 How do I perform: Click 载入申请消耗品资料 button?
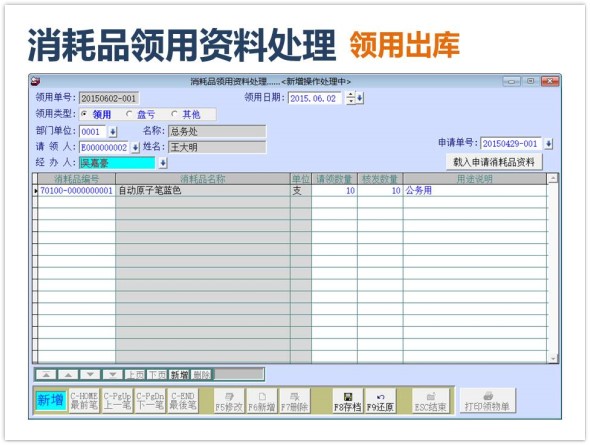[494, 162]
